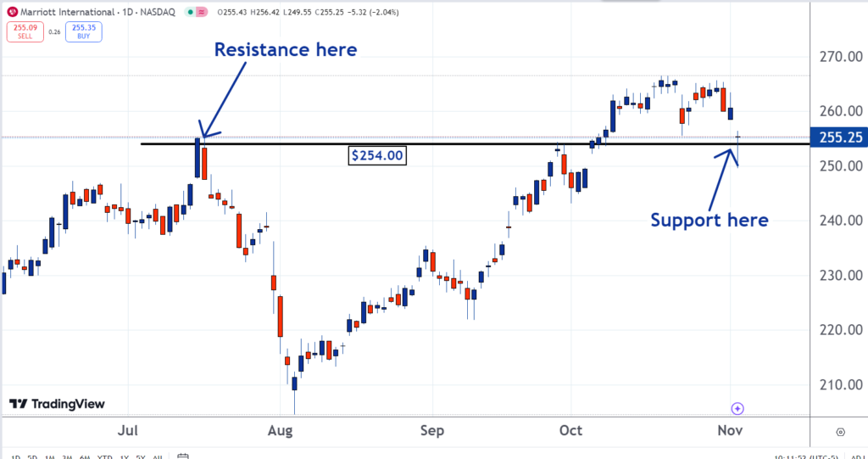Viewport: 868px width, 459px height.
Task: Click the purple event marker near Nov
Action: point(737,408)
